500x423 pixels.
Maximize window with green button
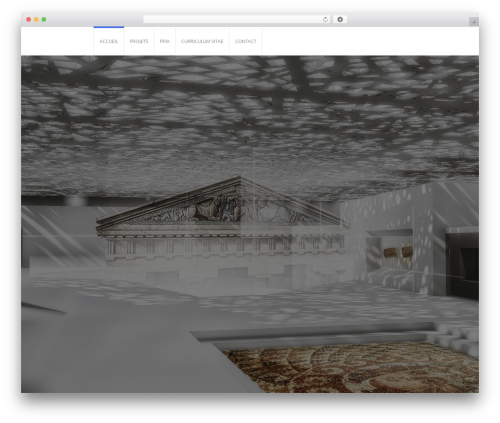44,19
